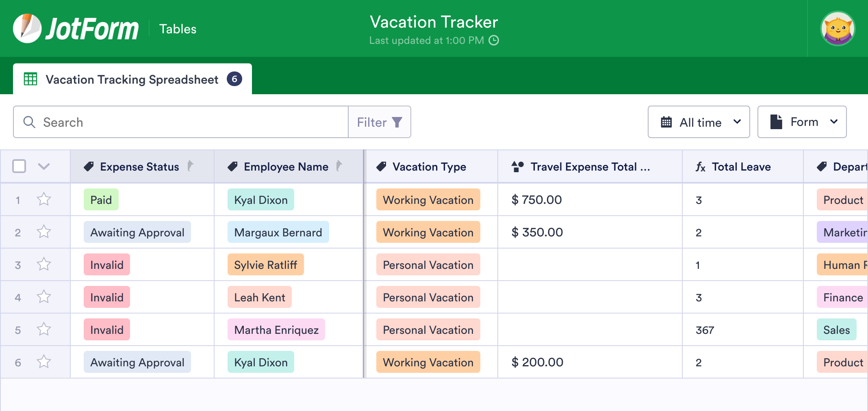Open the Form dropdown
Image resolution: width=868 pixels, height=411 pixels.
802,122
